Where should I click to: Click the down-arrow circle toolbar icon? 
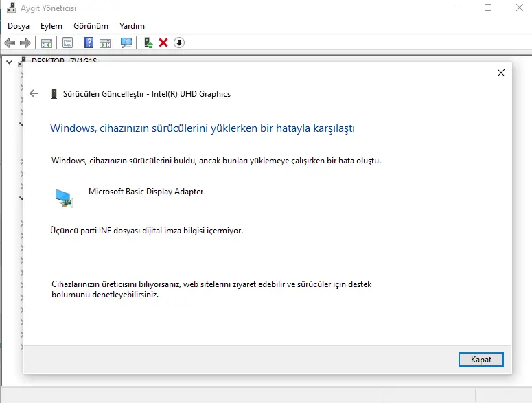(x=178, y=43)
